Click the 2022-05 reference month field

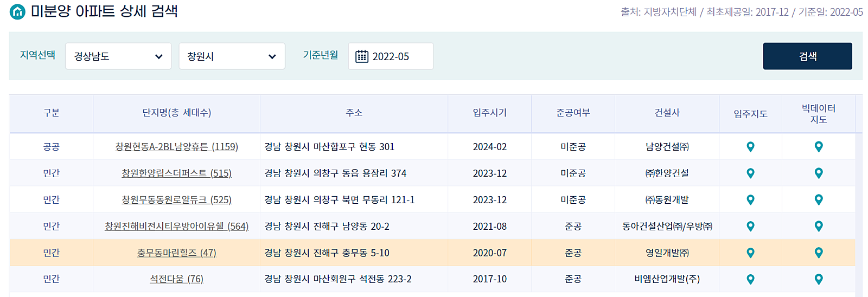[391, 56]
